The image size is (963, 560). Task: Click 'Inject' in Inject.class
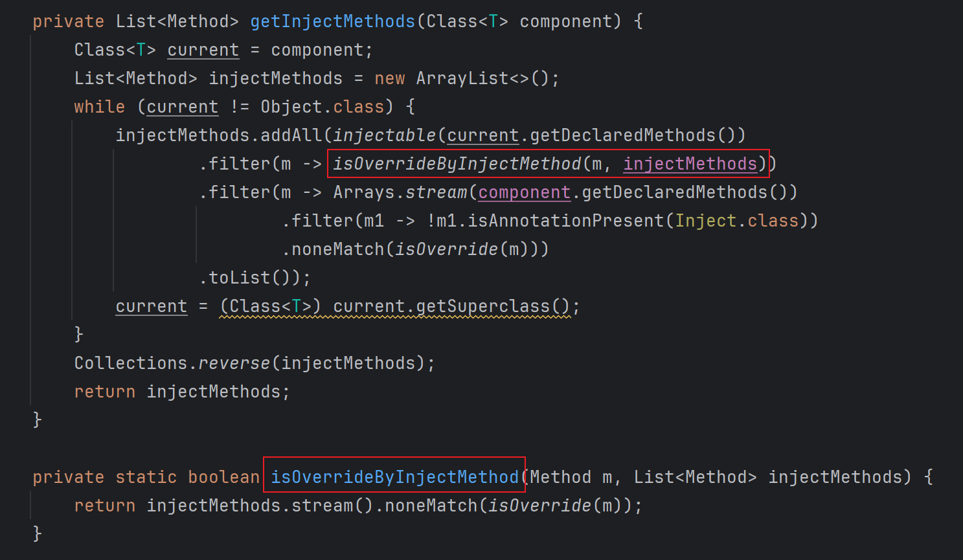(706, 221)
